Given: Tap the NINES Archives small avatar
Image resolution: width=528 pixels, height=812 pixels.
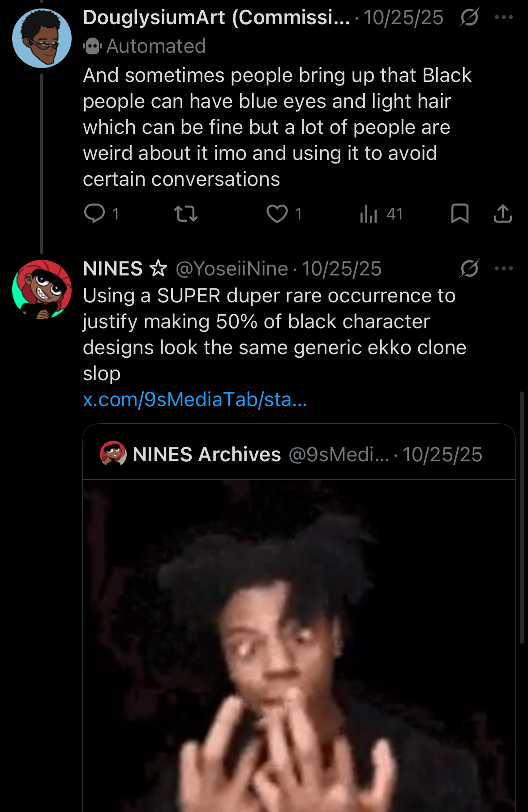Looking at the screenshot, I should (x=113, y=453).
